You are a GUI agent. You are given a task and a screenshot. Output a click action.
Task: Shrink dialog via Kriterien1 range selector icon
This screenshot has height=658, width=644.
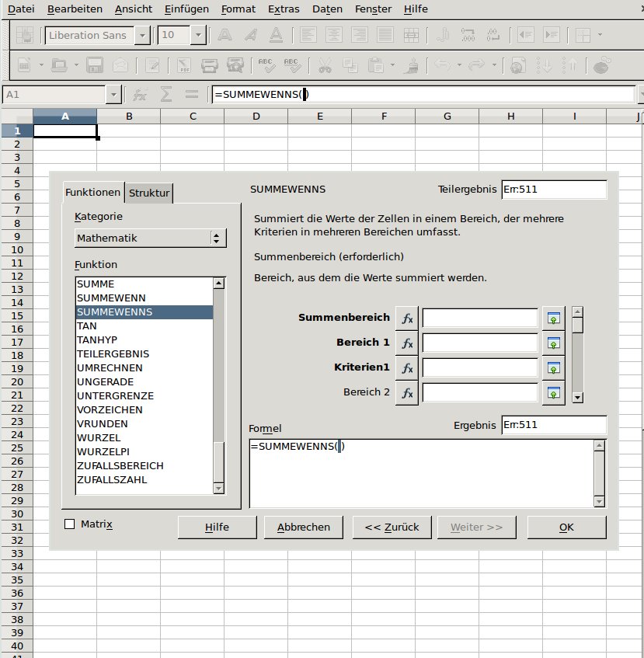click(553, 368)
